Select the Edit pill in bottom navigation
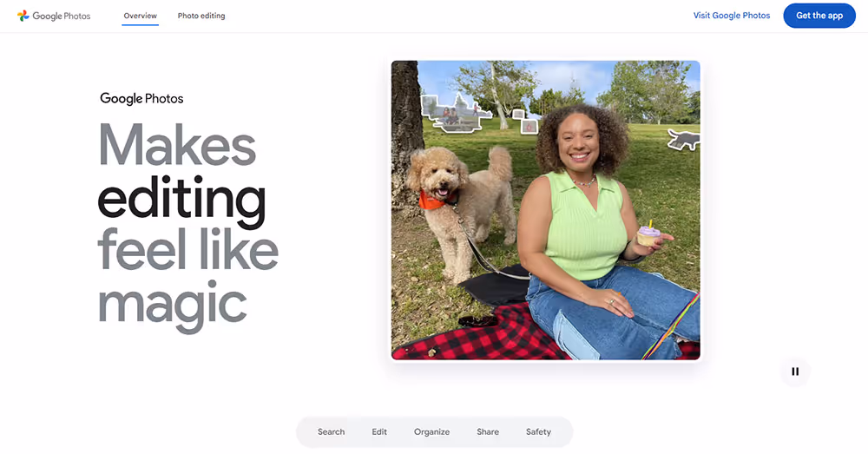Viewport: 868px width, 454px height. click(x=379, y=431)
